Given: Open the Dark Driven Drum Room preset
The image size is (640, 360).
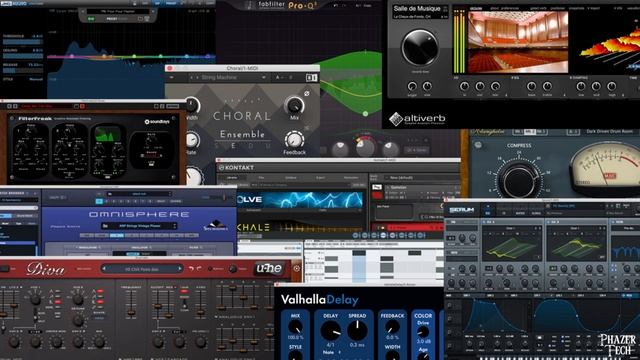Looking at the screenshot, I should (x=609, y=131).
